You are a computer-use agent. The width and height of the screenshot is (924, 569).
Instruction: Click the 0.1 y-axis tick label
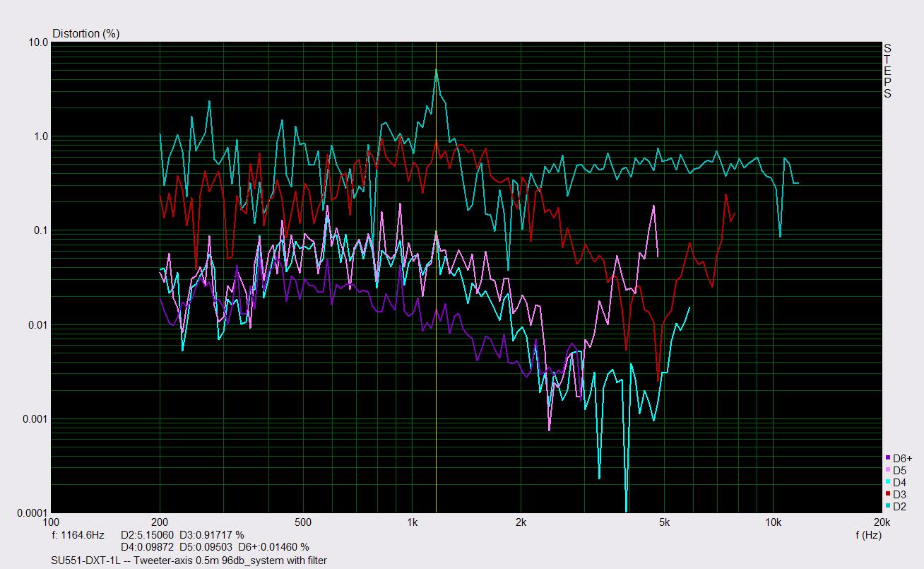pos(41,230)
